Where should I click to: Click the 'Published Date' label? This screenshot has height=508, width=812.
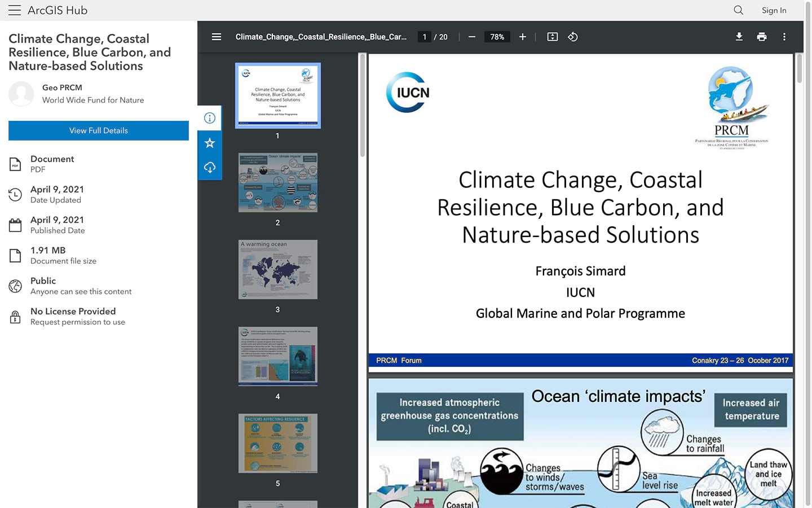tap(58, 231)
